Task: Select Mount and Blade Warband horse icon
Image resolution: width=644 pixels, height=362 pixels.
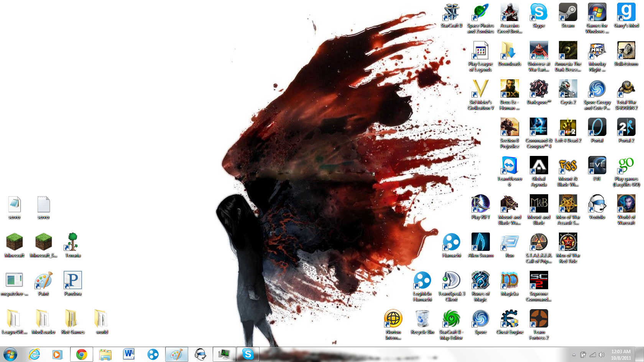Action: pyautogui.click(x=509, y=210)
